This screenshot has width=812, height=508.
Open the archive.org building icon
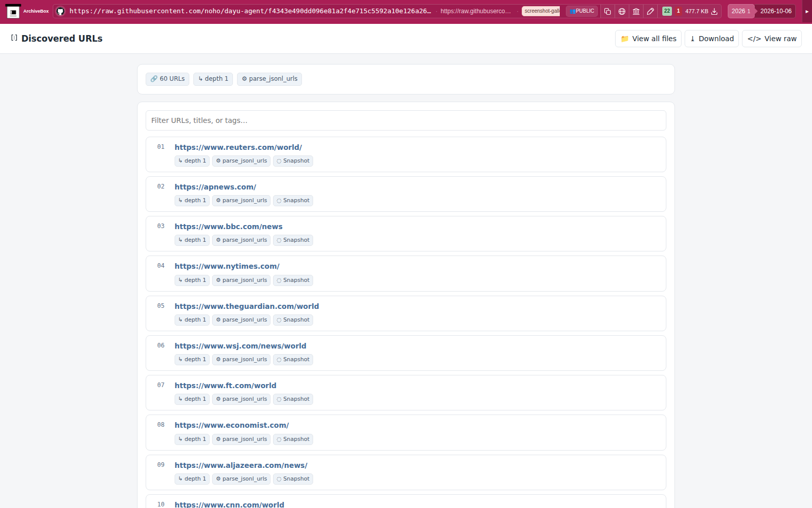coord(636,11)
